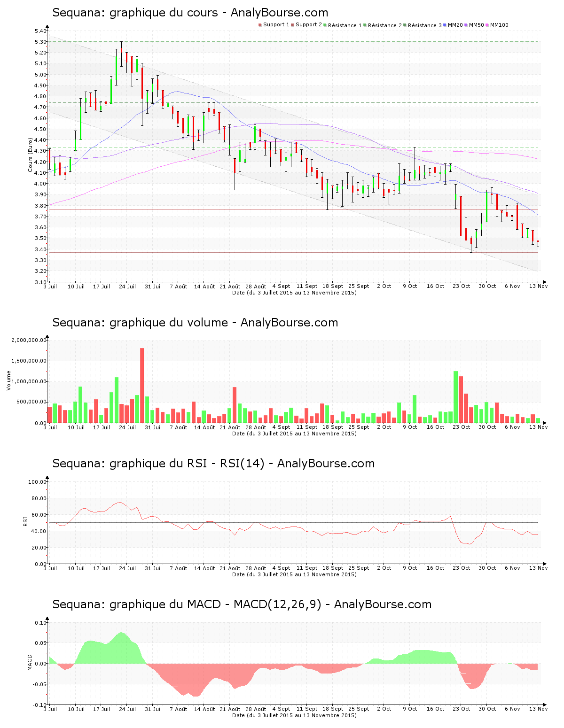Click the 20.00 value on RSI axis
Screen dimensions: 564x728
(x=39, y=548)
